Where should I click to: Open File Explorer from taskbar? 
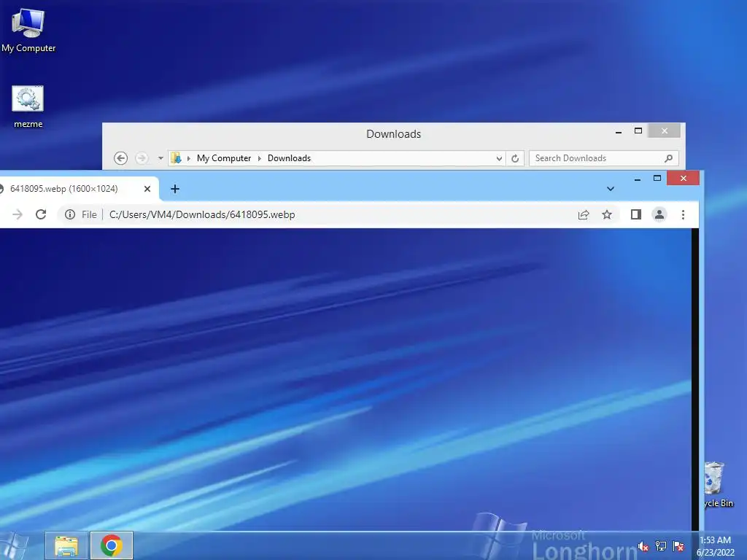click(66, 545)
